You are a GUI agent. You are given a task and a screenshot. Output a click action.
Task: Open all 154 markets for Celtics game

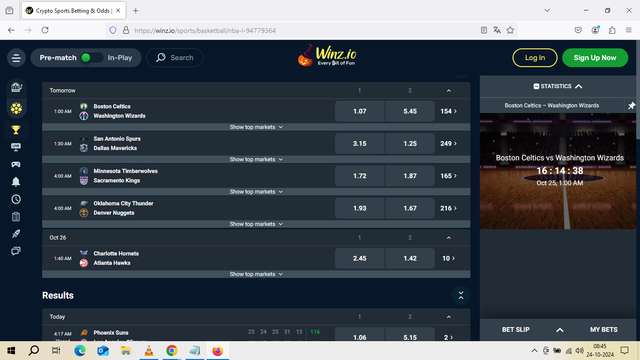pos(448,111)
